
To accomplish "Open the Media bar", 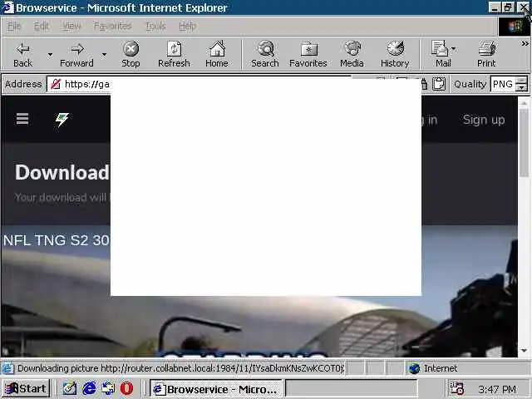I will point(352,54).
